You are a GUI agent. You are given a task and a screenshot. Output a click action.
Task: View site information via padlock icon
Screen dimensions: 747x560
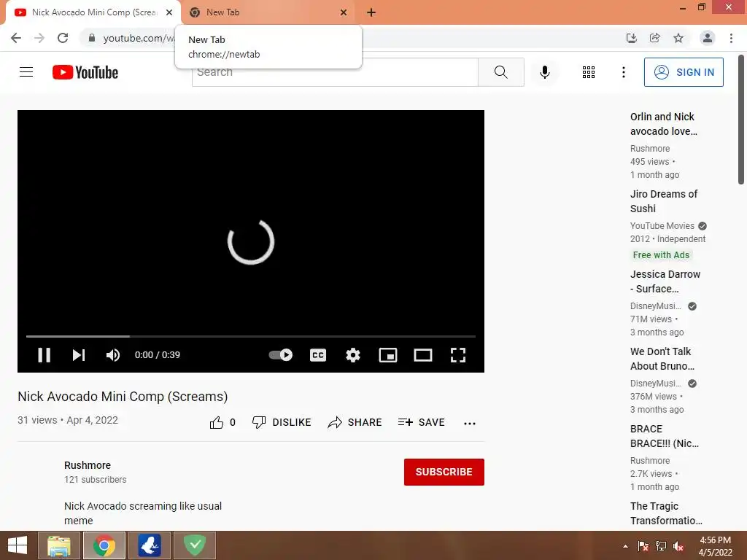click(x=92, y=38)
